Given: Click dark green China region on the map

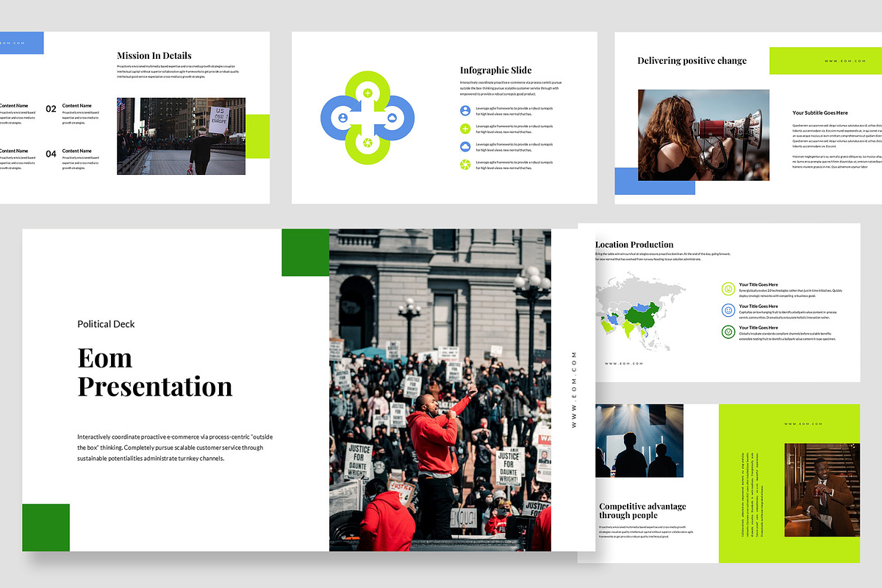Looking at the screenshot, I should (639, 318).
